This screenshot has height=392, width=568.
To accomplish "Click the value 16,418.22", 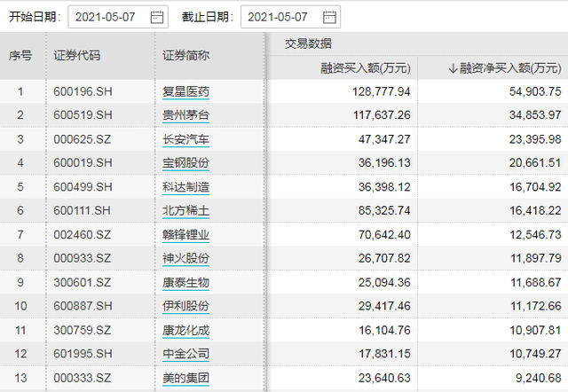I will click(x=536, y=211).
